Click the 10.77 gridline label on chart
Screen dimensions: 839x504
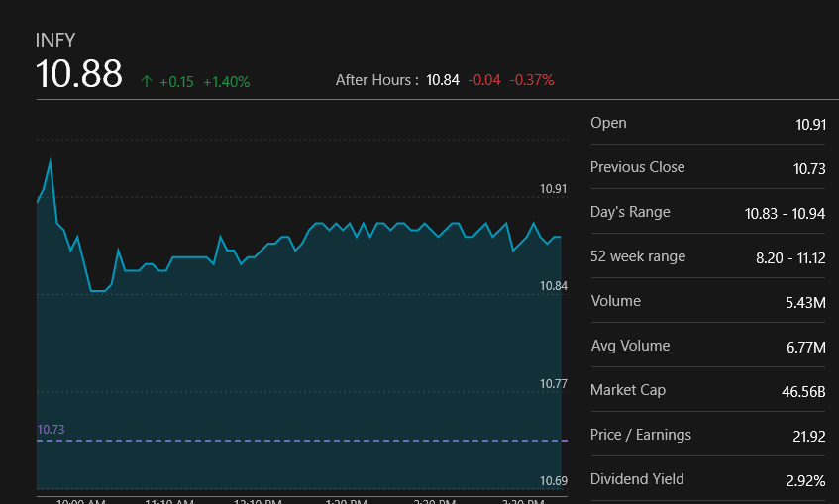554,383
